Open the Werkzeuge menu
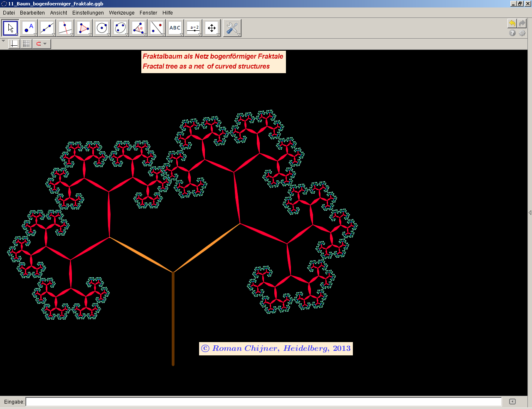 pyautogui.click(x=122, y=13)
